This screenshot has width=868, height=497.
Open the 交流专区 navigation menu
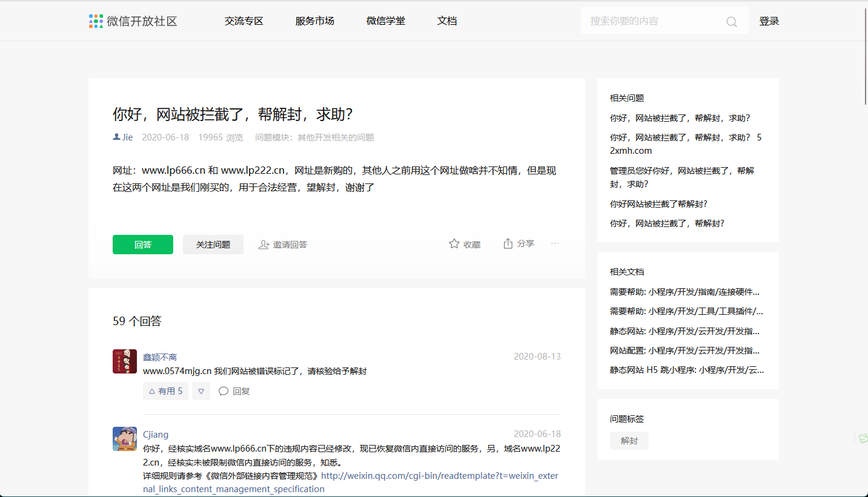pyautogui.click(x=244, y=21)
